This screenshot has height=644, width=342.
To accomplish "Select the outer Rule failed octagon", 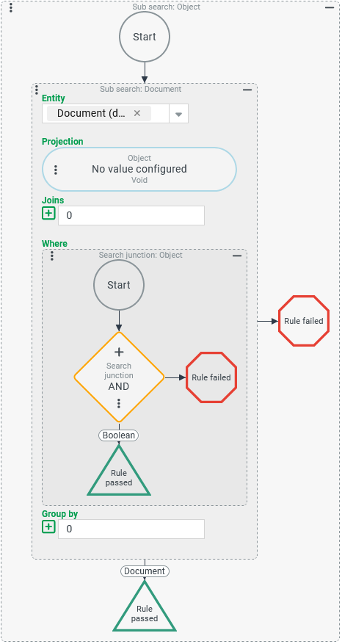I will coord(304,321).
